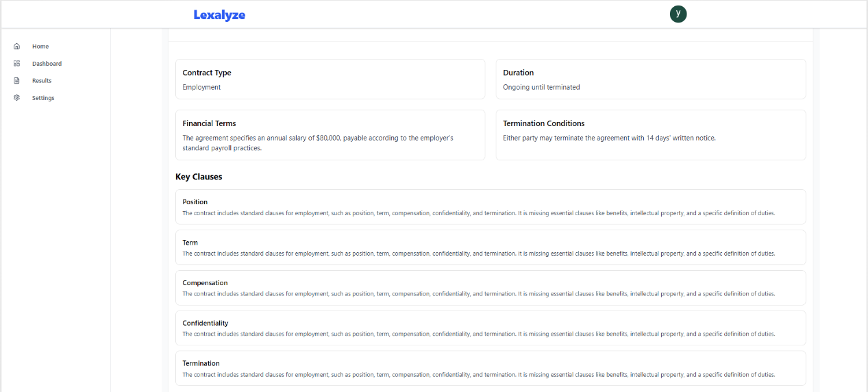The image size is (868, 392).
Task: Select the Term key clause
Action: (490, 247)
